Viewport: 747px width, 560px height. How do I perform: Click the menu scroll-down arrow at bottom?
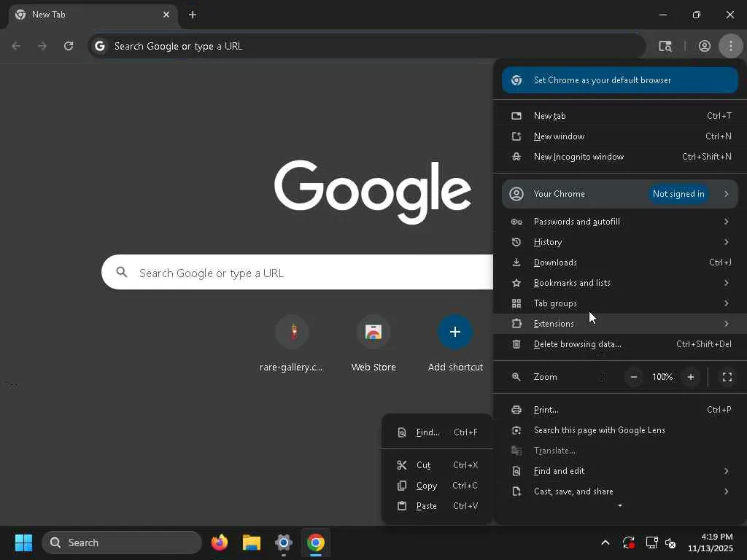620,506
